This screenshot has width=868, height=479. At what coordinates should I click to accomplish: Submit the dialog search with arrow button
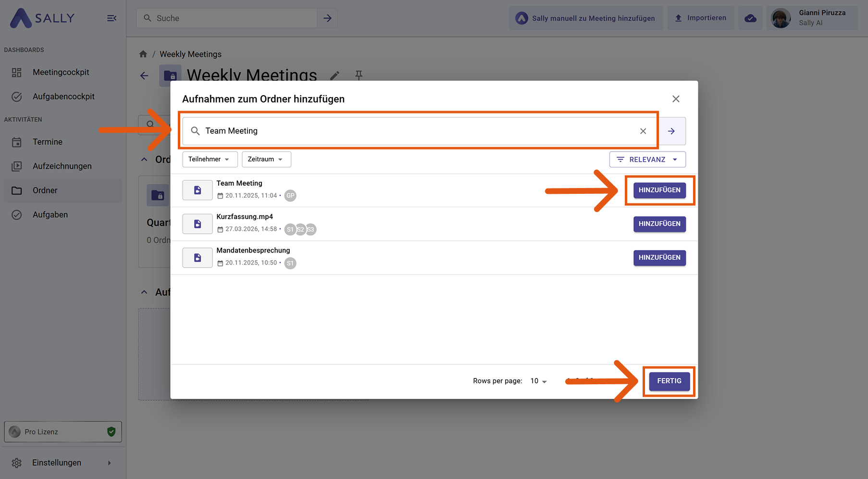pyautogui.click(x=671, y=131)
